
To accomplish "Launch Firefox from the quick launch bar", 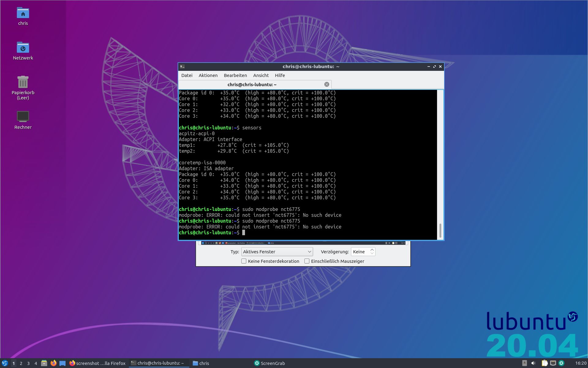I will click(53, 363).
